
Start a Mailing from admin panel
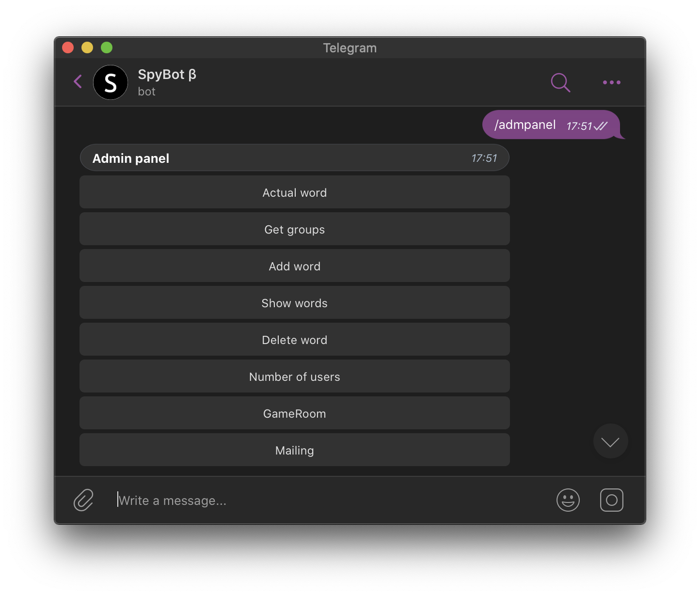point(295,450)
